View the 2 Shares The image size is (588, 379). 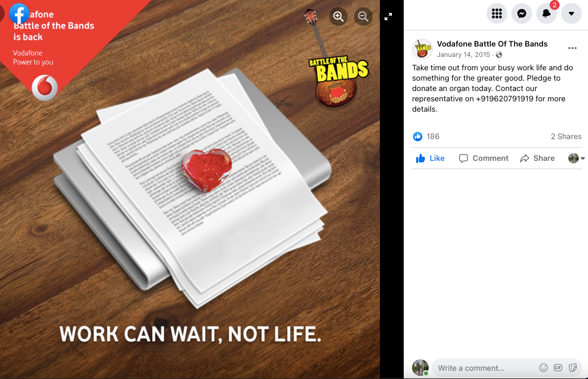566,137
